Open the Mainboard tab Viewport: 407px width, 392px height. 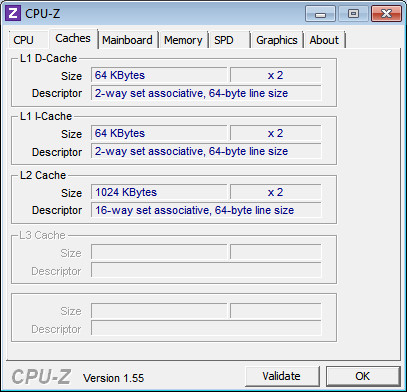127,40
